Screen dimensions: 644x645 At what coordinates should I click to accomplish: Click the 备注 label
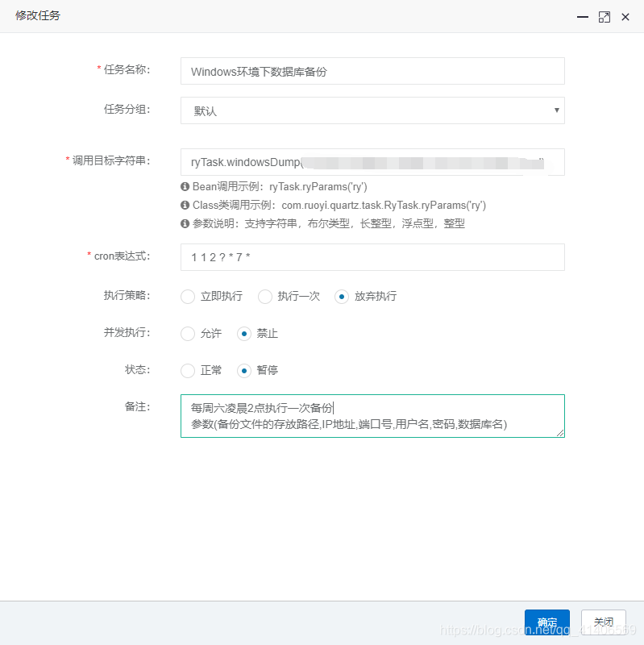[x=137, y=407]
